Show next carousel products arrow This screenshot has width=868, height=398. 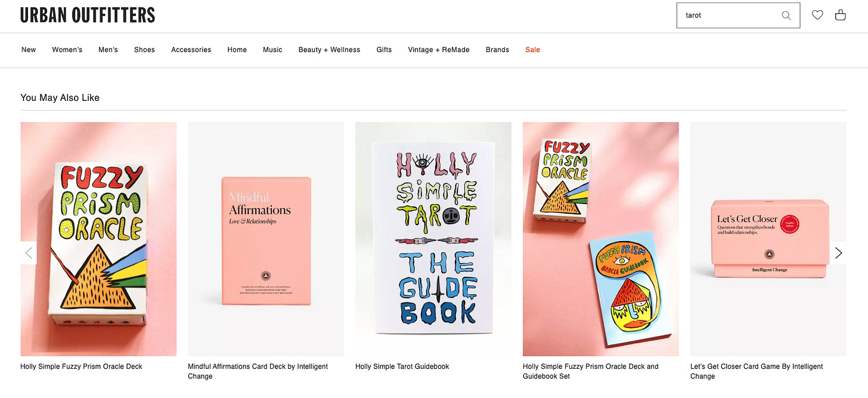(838, 253)
